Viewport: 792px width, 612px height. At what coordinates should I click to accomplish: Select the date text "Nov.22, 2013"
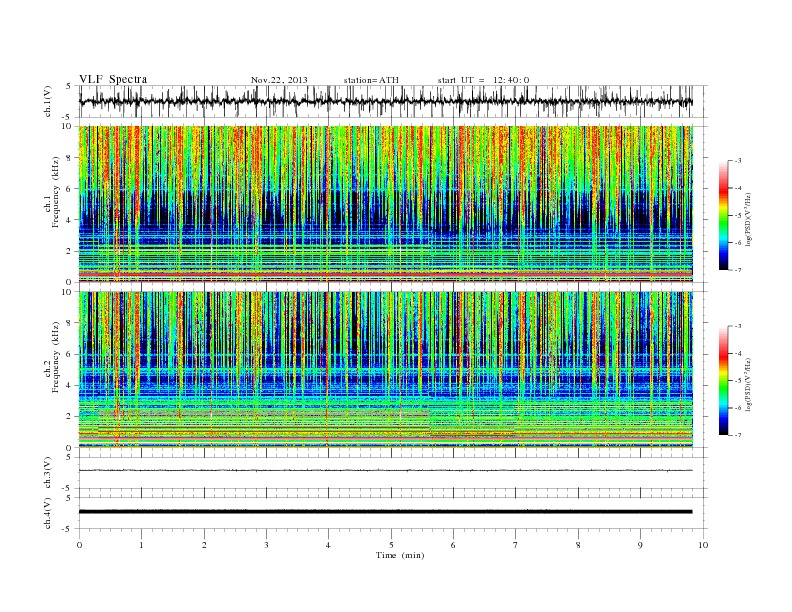click(x=279, y=80)
